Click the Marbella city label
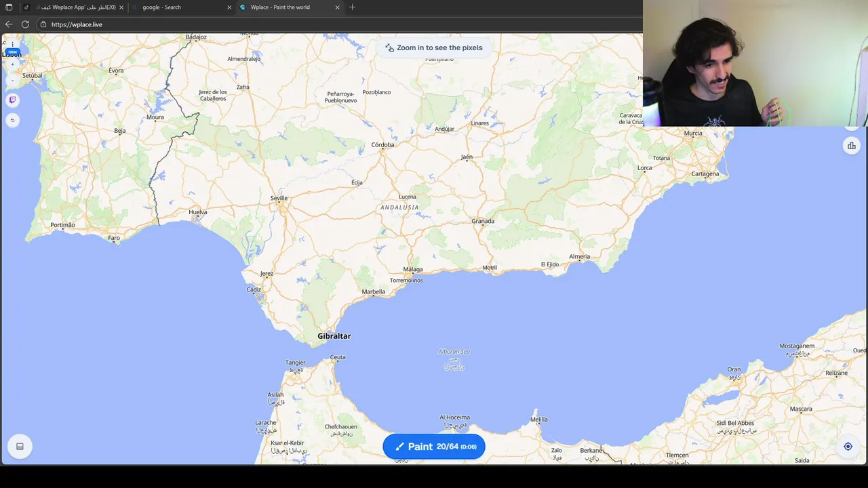This screenshot has height=488, width=868. (x=374, y=292)
